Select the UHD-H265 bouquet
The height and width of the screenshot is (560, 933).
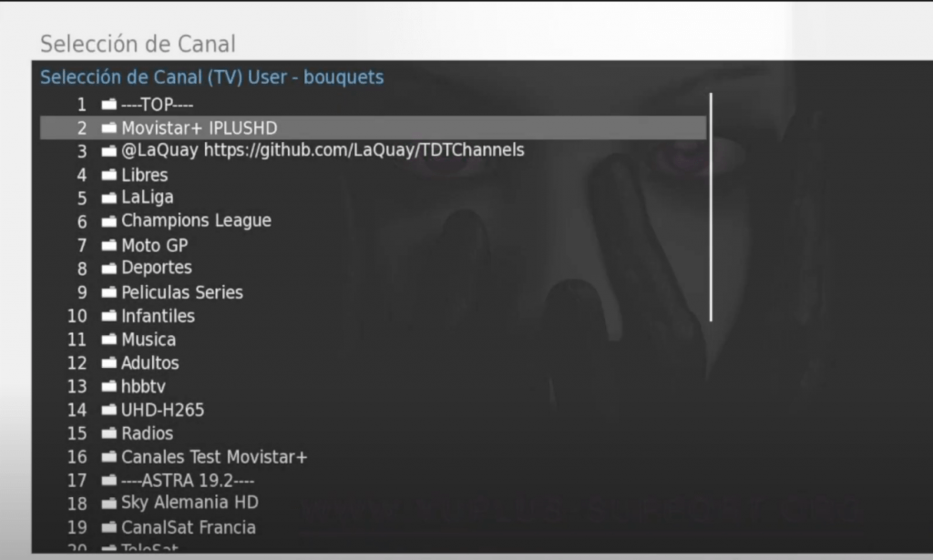click(x=373, y=410)
